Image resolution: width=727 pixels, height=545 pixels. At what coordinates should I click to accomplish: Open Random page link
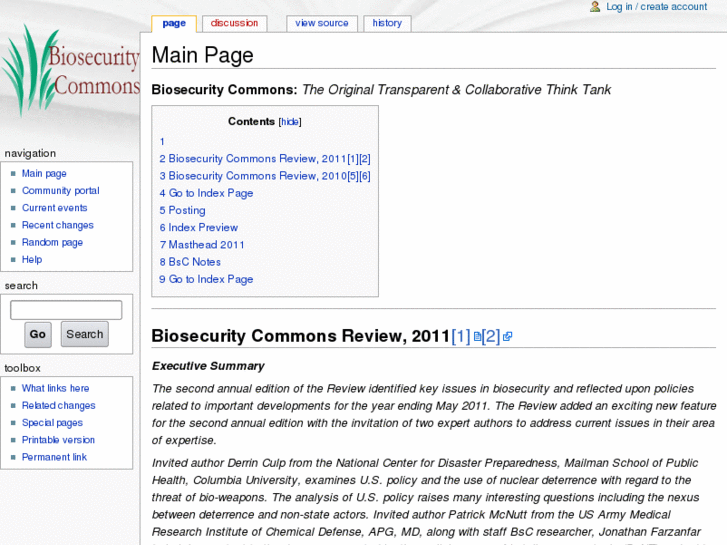pyautogui.click(x=52, y=242)
